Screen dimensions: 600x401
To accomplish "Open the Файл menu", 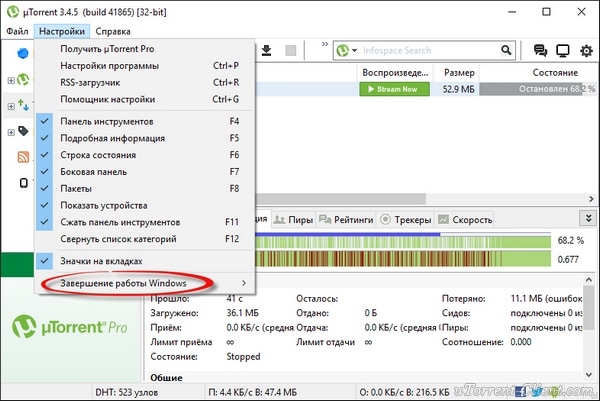I will pos(17,31).
